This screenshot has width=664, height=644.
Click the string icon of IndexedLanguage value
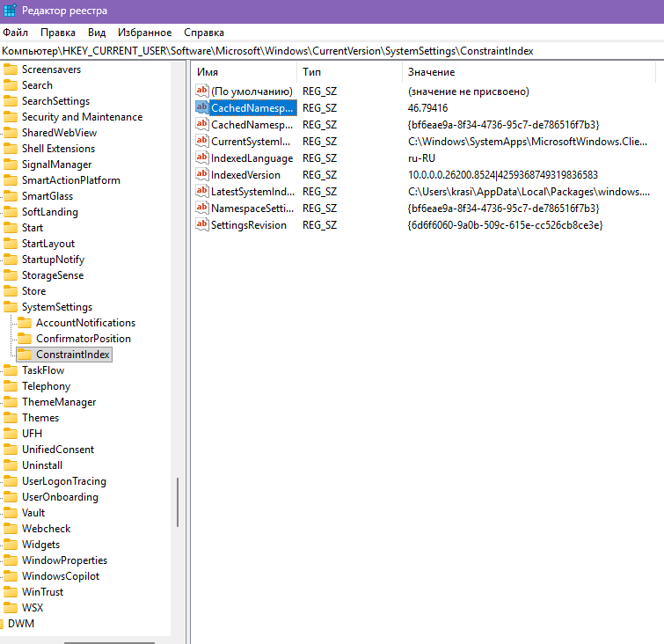(202, 157)
